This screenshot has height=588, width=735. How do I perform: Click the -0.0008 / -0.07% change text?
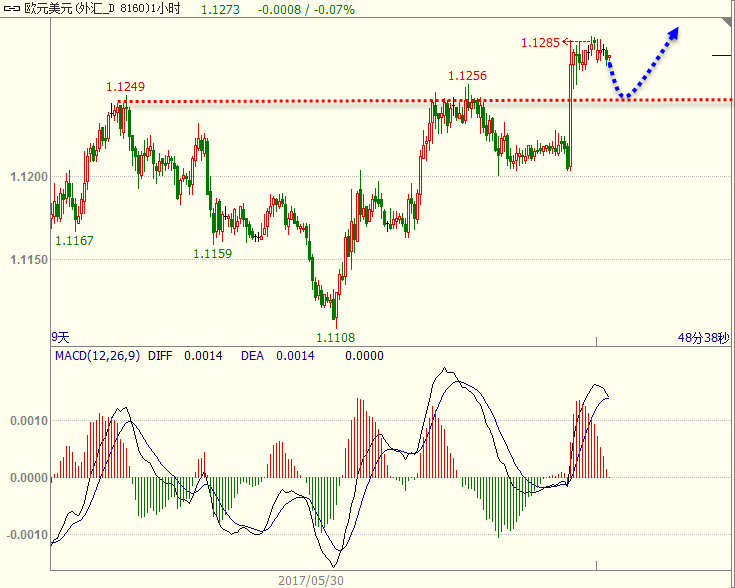point(298,9)
